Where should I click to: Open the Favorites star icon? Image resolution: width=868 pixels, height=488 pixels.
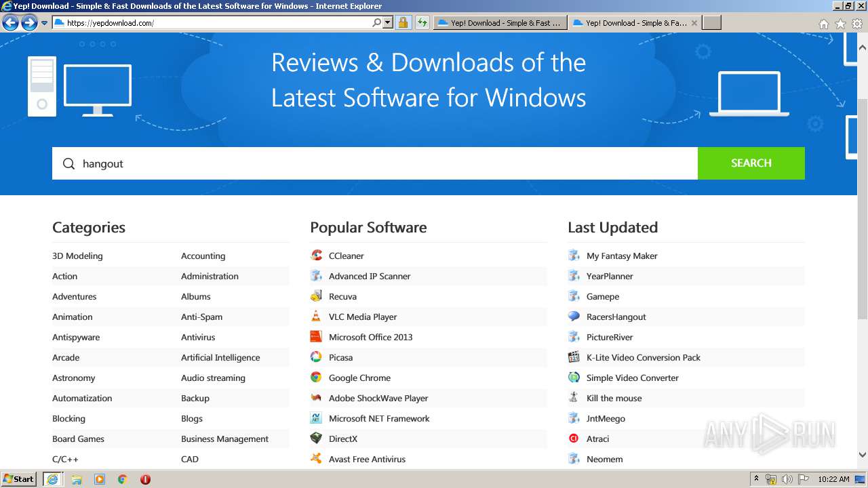840,23
